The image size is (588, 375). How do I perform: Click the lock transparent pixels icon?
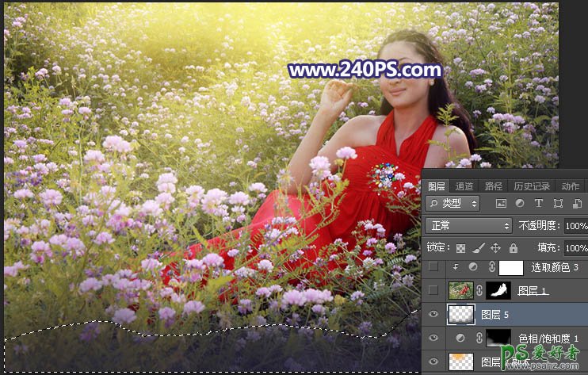[461, 248]
